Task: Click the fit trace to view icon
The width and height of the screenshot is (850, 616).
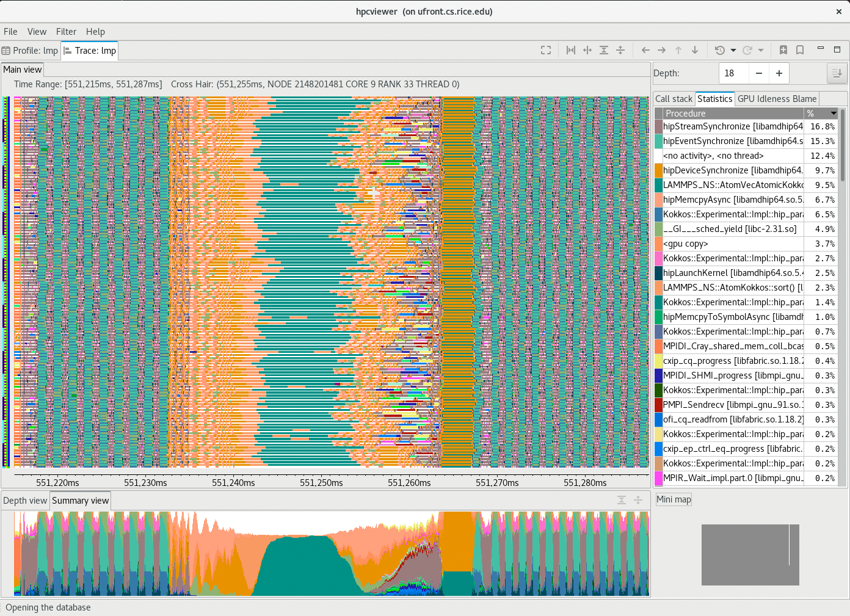Action: pos(546,50)
